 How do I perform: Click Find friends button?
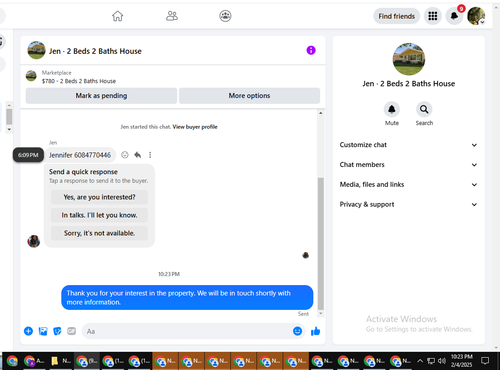pos(396,16)
